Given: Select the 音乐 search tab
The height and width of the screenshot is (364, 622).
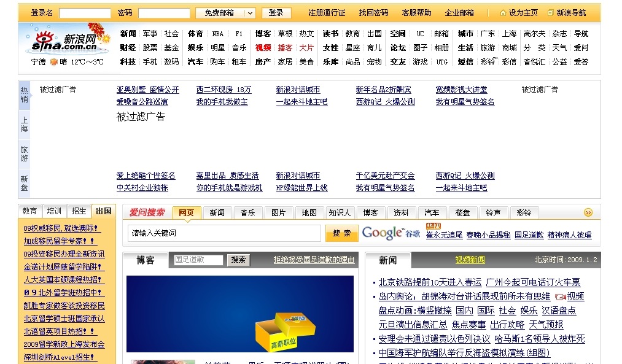Looking at the screenshot, I should [248, 212].
